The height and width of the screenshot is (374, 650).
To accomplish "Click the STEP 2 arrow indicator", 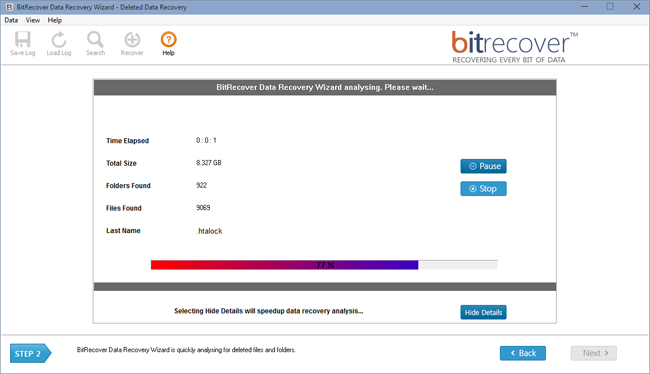I will click(31, 353).
